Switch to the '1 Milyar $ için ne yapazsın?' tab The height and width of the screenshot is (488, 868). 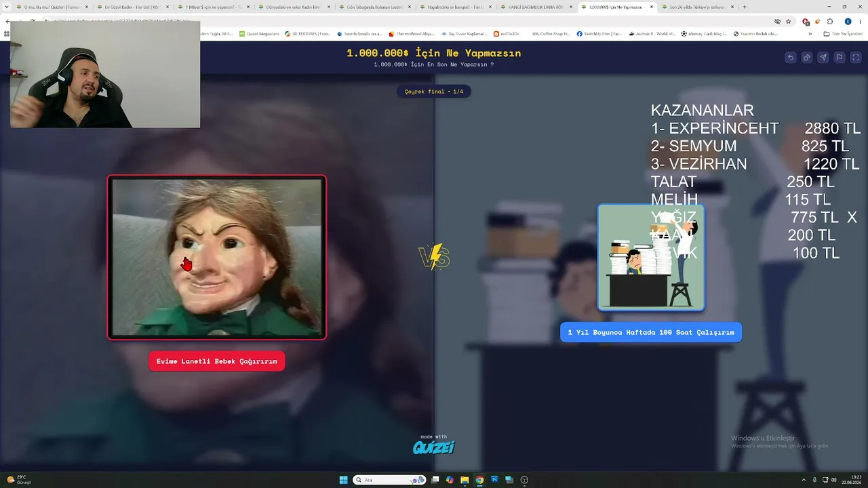coord(214,7)
